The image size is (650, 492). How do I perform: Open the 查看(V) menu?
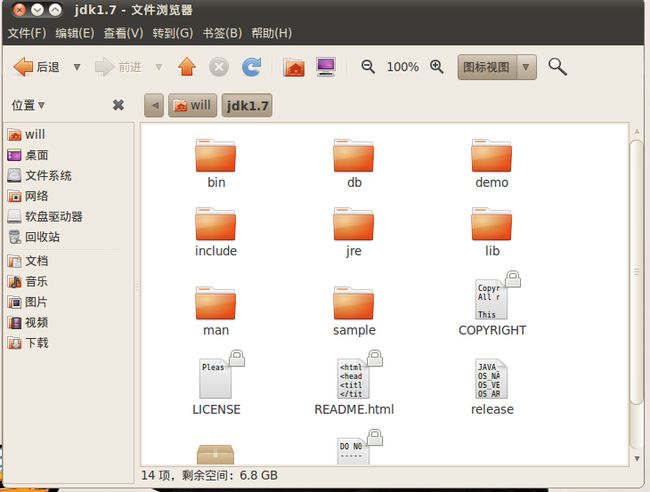tap(123, 33)
